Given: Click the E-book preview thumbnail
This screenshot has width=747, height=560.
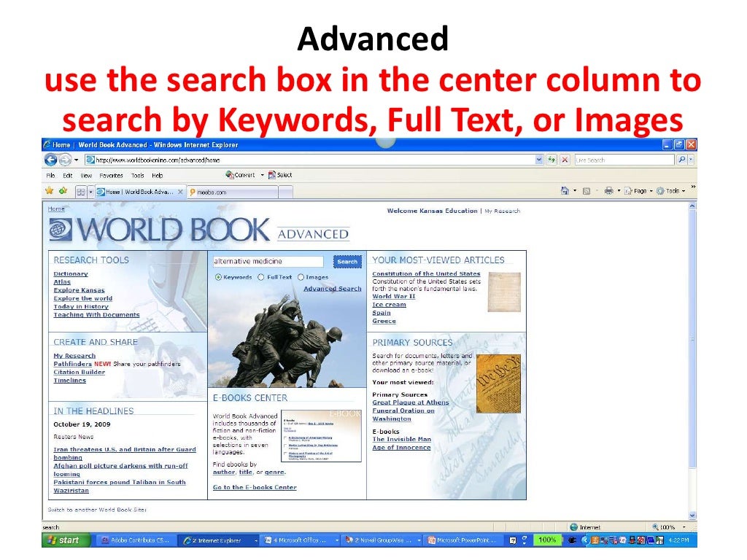Looking at the screenshot, I should [321, 436].
